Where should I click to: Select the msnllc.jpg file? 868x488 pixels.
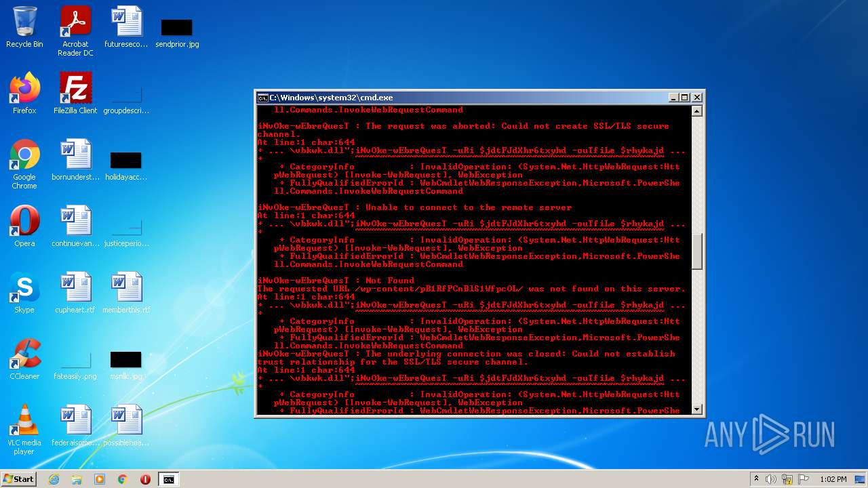pos(126,365)
